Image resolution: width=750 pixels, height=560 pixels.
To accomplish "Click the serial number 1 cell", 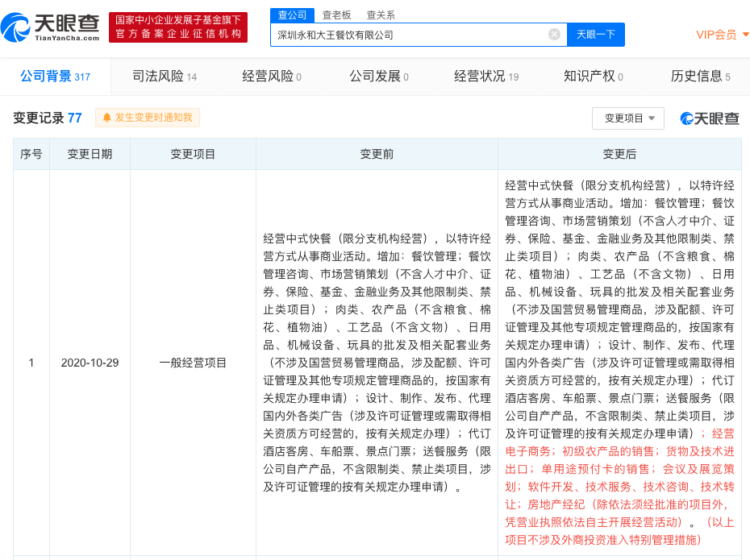I will 31,363.
